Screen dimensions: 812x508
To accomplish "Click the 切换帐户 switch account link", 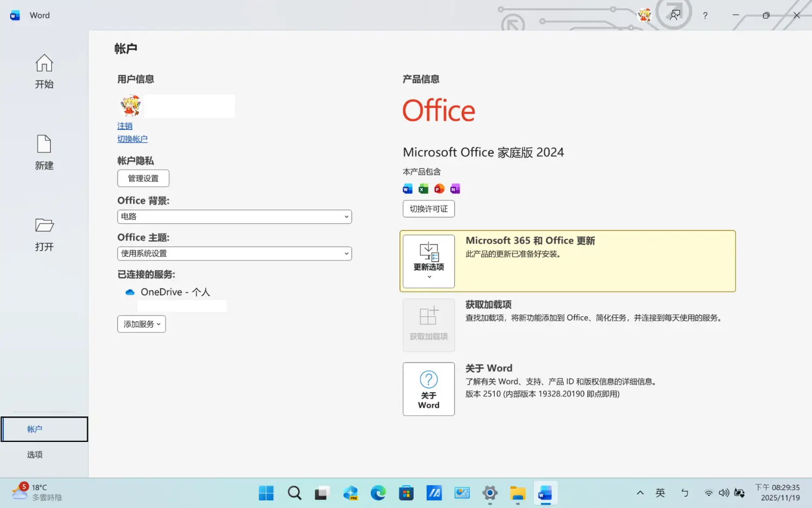I will click(132, 139).
